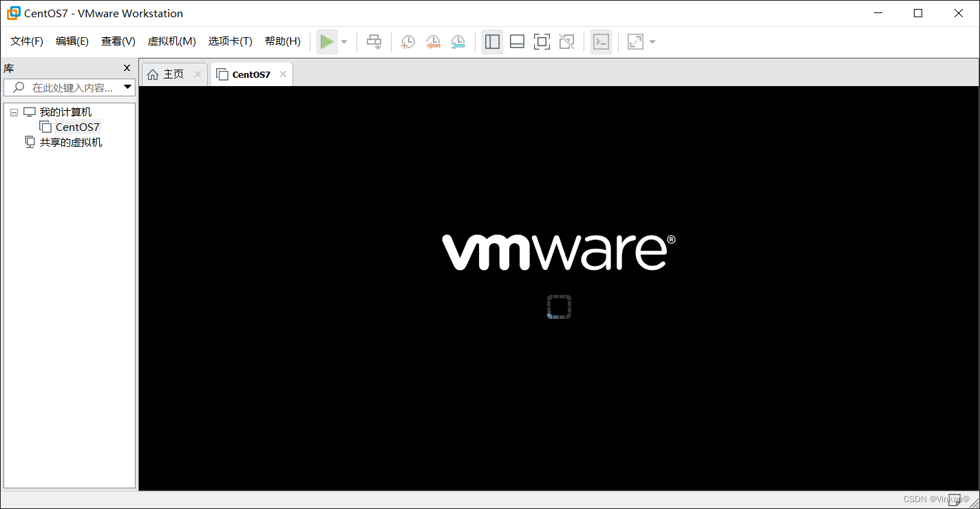Image resolution: width=980 pixels, height=509 pixels.
Task: Switch the VM to Unity mode
Action: [x=566, y=41]
